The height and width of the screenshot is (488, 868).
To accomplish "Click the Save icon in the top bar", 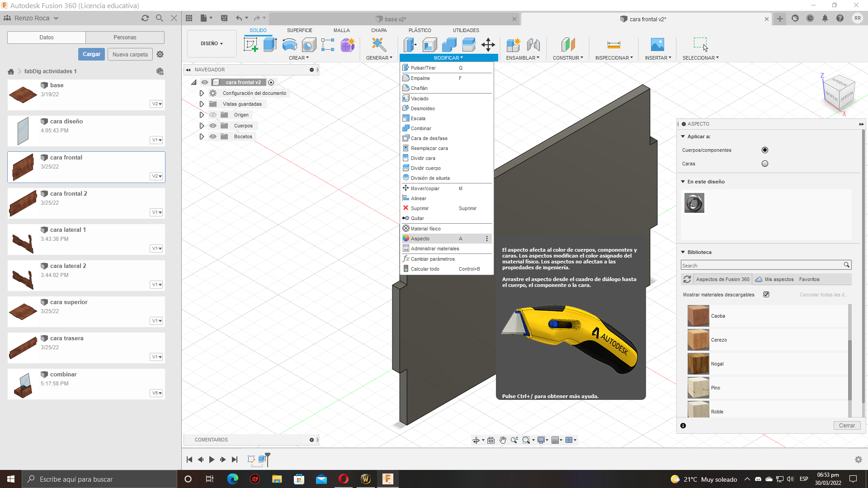I will [224, 18].
